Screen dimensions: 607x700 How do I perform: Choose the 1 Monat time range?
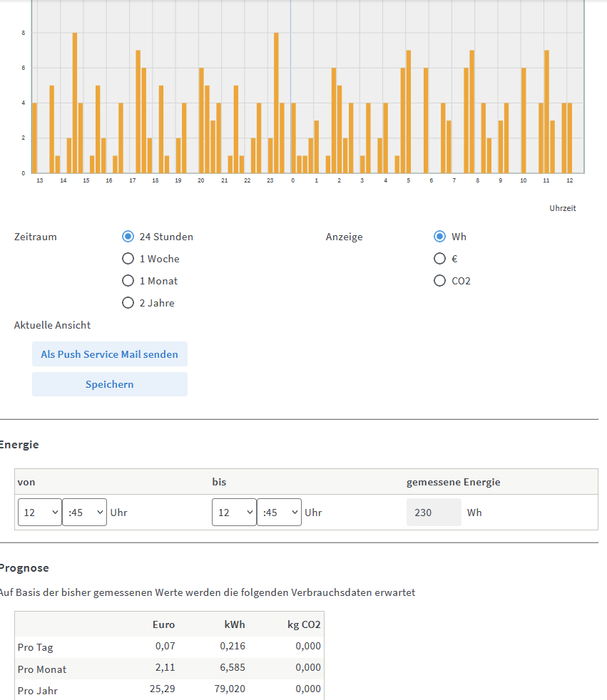click(x=128, y=281)
